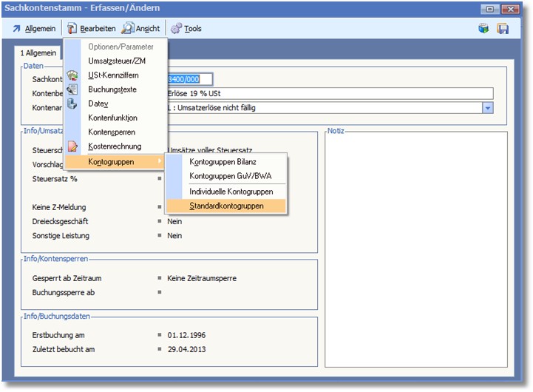Click the Datev menu icon

coord(72,104)
